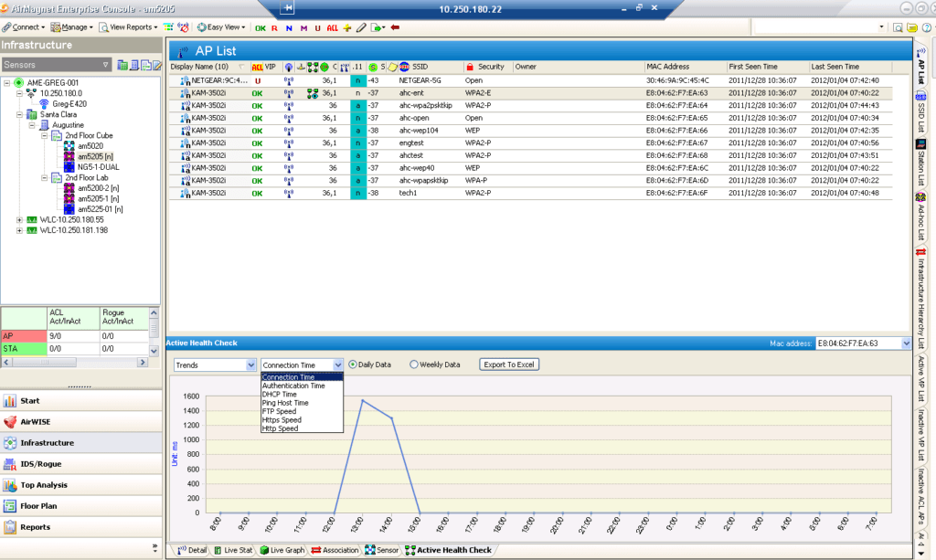Open the Sensors dropdown

(x=56, y=65)
